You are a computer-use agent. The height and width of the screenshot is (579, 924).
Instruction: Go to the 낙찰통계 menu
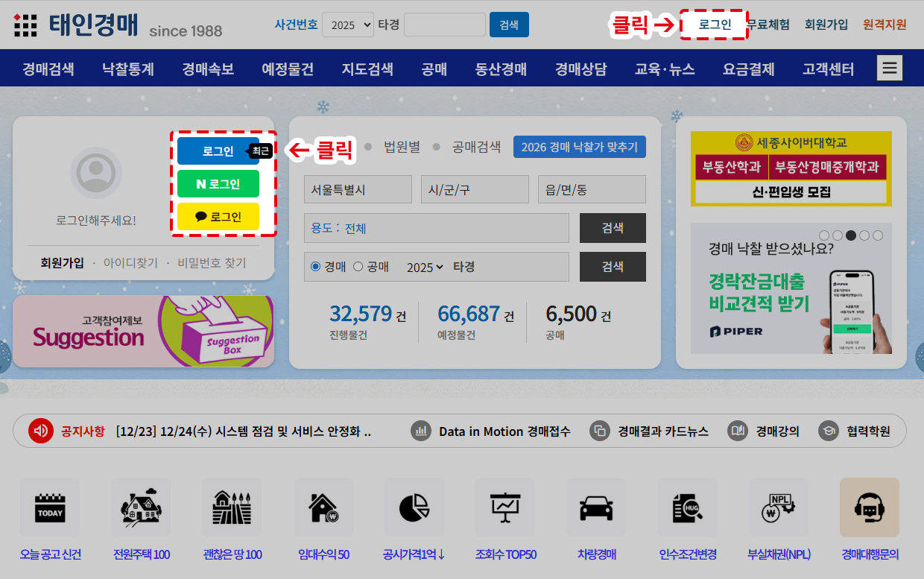click(x=128, y=69)
